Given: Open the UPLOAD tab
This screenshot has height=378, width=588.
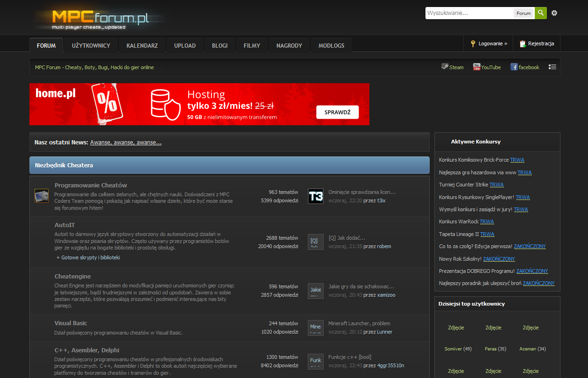Looking at the screenshot, I should tap(185, 45).
